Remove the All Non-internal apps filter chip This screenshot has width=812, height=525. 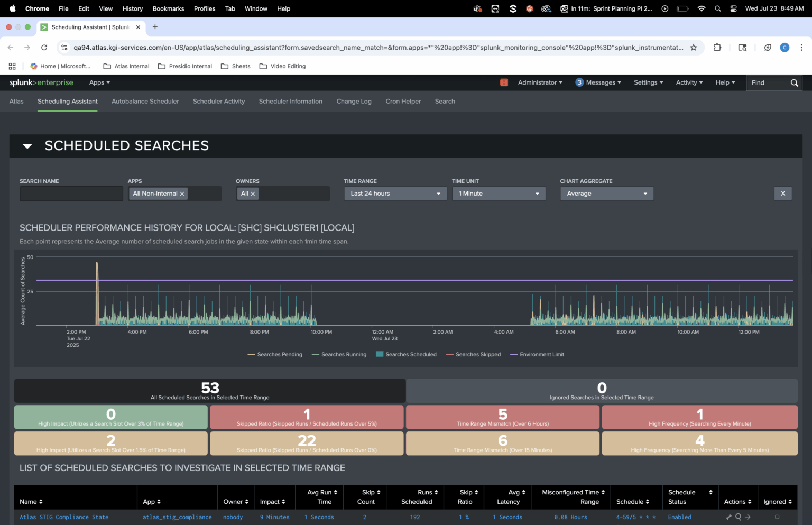(182, 194)
